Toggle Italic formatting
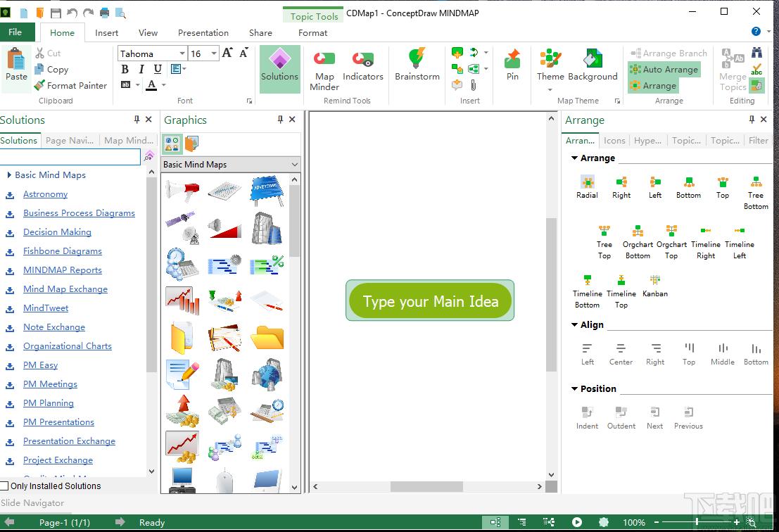The height and width of the screenshot is (532, 779). tap(141, 69)
